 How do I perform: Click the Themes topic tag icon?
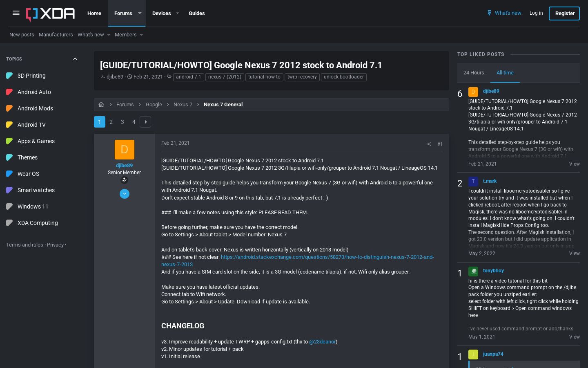pyautogui.click(x=10, y=157)
